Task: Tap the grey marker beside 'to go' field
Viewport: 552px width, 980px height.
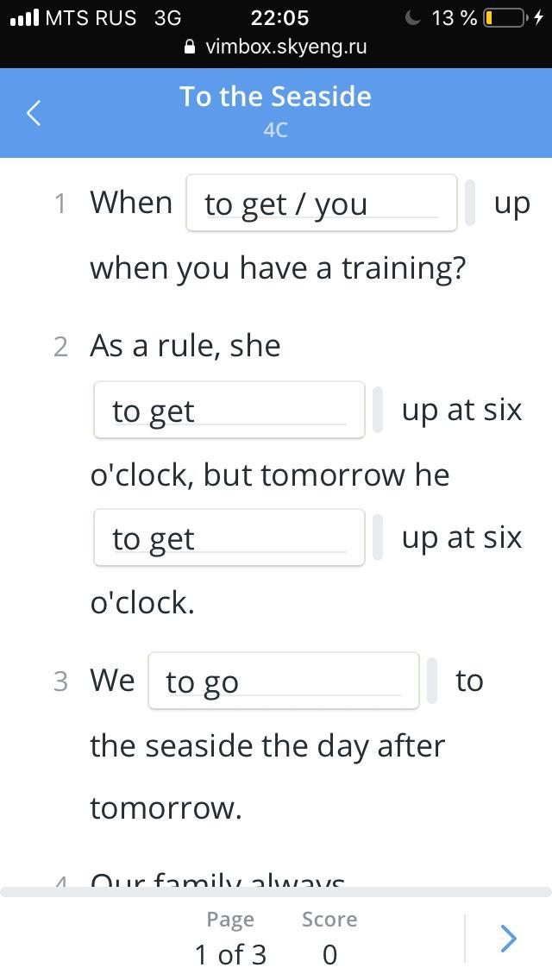Action: pos(432,681)
